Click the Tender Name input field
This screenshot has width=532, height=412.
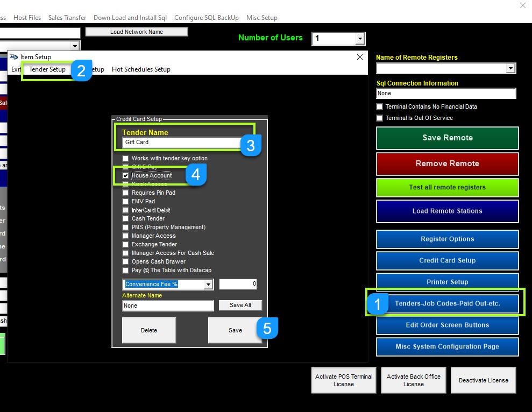click(181, 143)
